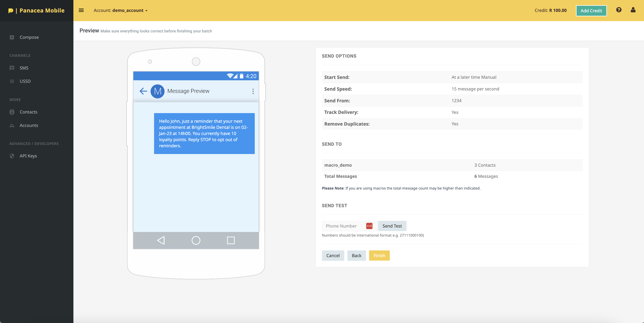This screenshot has width=644, height=323.
Task: Tap the phone's square recents button
Action: (x=231, y=240)
